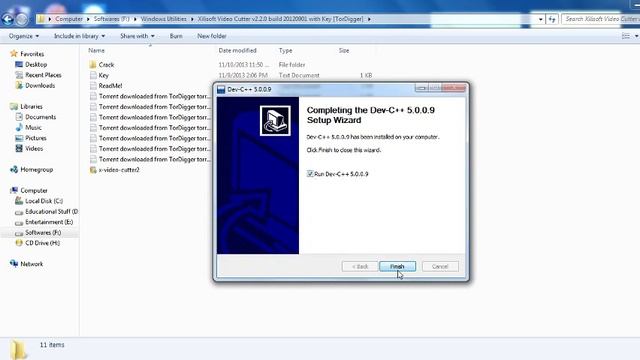Viewport: 640px width, 360px height.
Task: Sort files by Size column
Action: point(344,50)
